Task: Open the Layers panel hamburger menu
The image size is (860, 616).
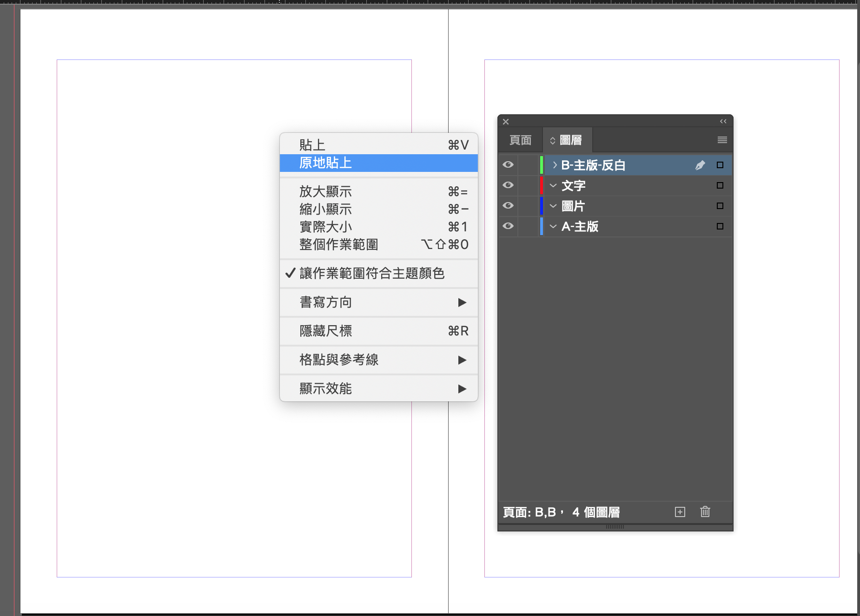Action: click(722, 140)
